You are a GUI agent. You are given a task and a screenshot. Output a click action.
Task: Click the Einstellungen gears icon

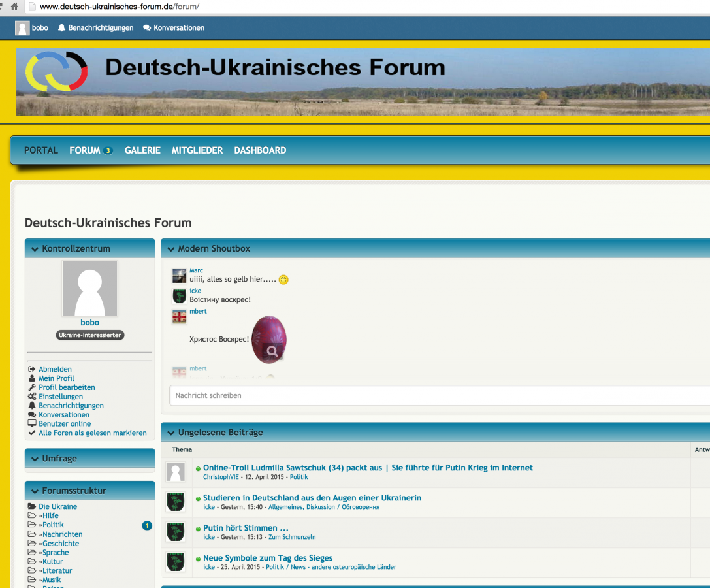[32, 397]
